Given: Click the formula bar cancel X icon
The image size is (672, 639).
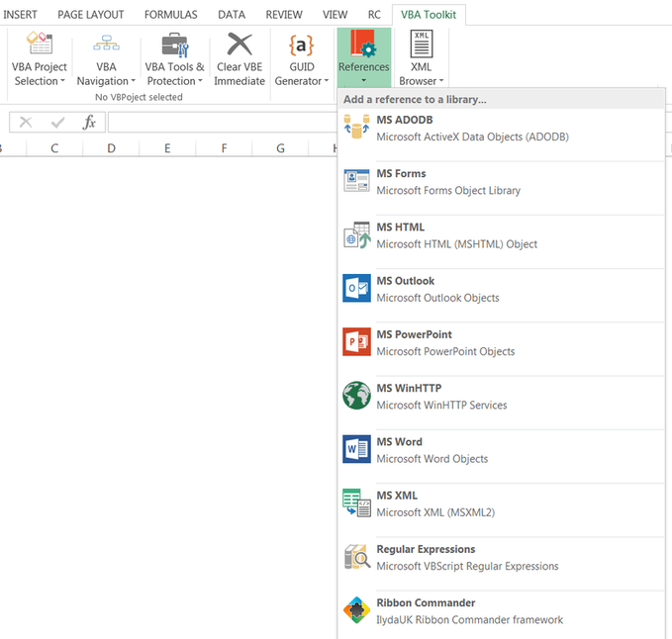Looking at the screenshot, I should (26, 123).
